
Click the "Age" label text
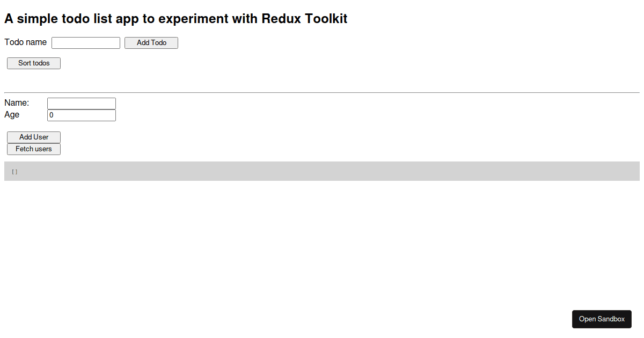[12, 115]
